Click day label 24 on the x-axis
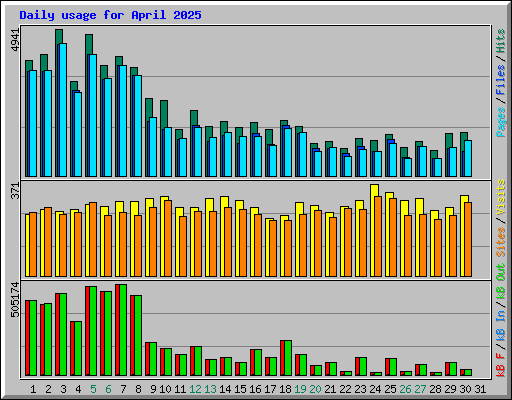The width and height of the screenshot is (512, 400). (375, 389)
